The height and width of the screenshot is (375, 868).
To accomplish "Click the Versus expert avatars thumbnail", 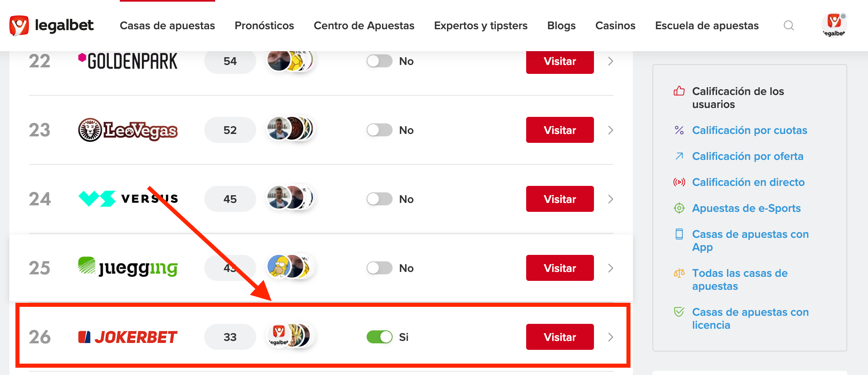I will [x=290, y=198].
